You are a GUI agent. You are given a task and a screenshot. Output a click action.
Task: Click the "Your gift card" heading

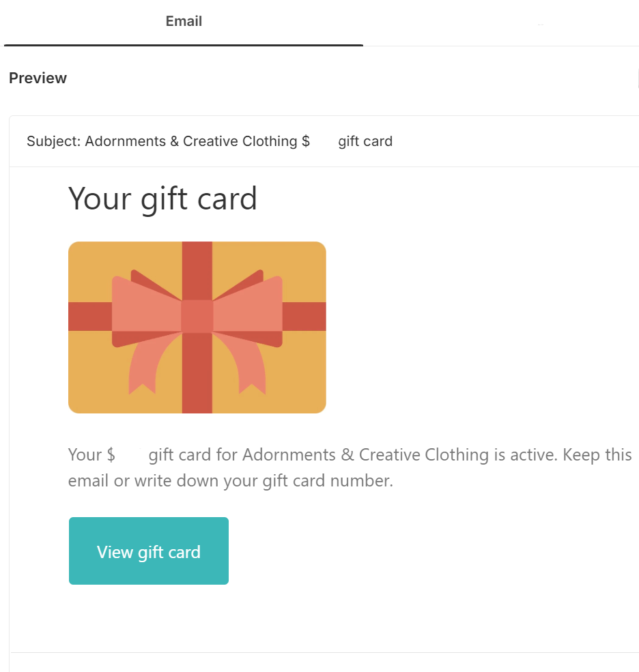click(x=162, y=199)
